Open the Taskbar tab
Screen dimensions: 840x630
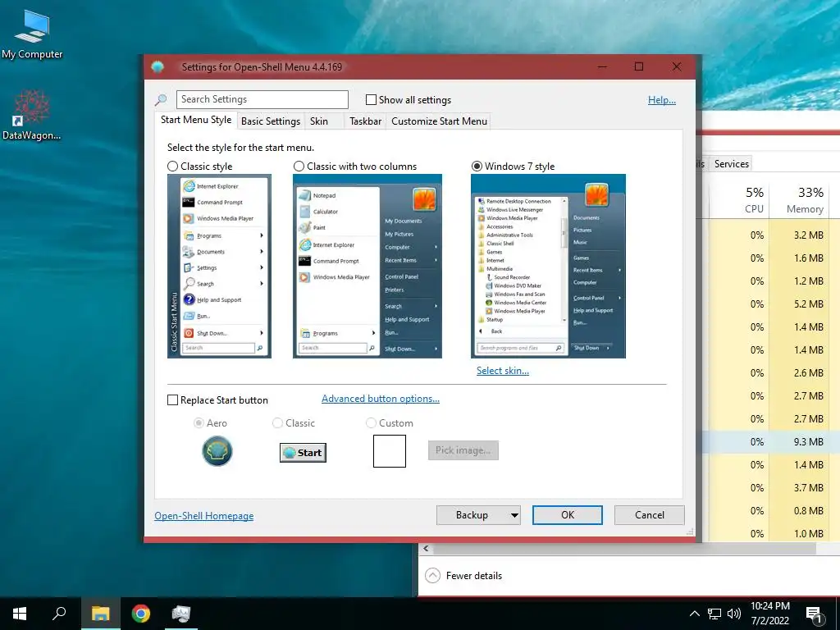365,121
